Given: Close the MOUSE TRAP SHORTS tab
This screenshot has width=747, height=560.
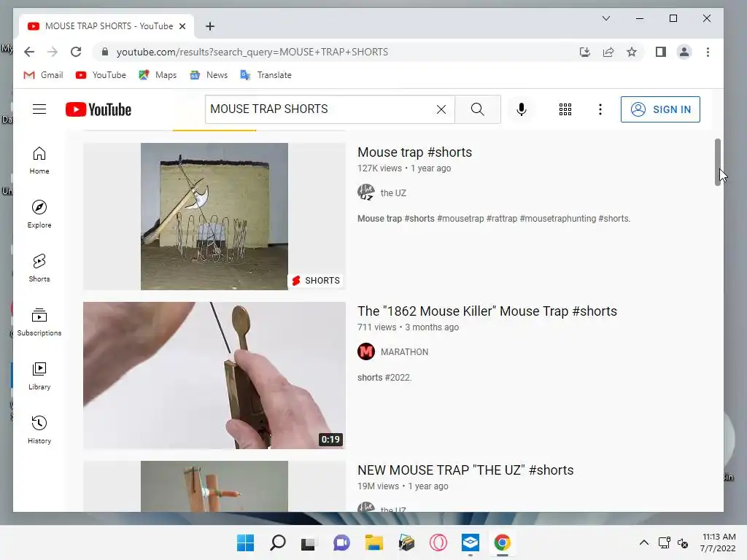Looking at the screenshot, I should (182, 26).
